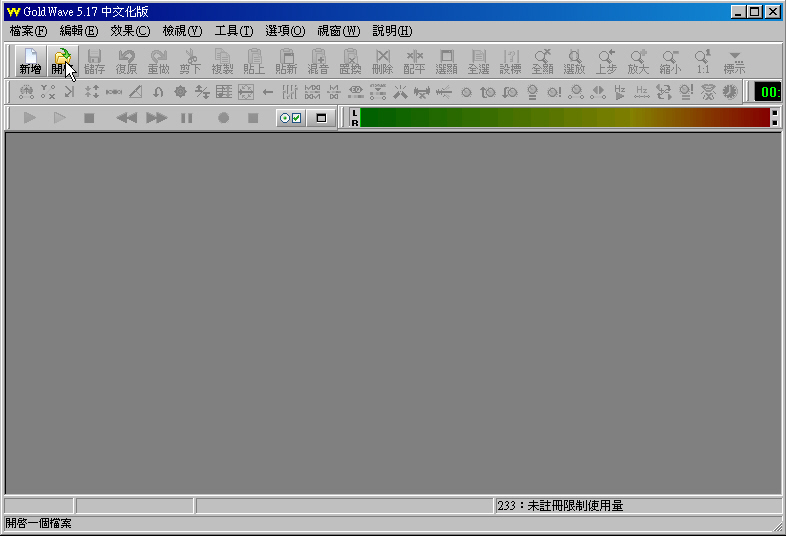Image resolution: width=786 pixels, height=536 pixels.
Task: Click the 新增 (New) file icon
Action: (x=30, y=62)
